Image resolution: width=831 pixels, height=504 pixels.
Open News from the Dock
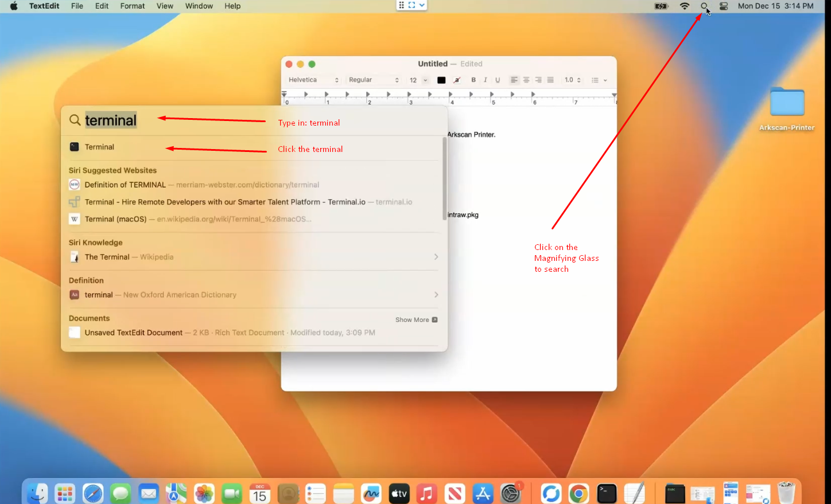coord(455,493)
